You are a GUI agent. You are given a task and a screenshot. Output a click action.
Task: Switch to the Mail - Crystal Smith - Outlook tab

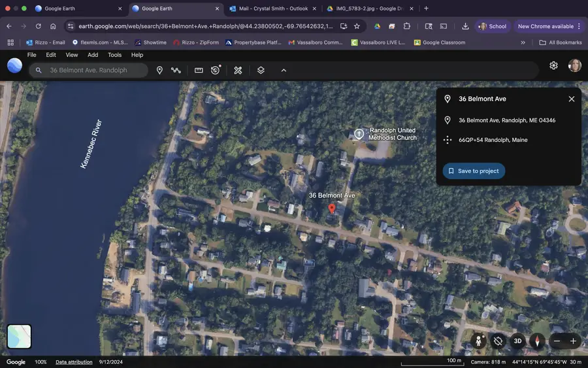272,8
